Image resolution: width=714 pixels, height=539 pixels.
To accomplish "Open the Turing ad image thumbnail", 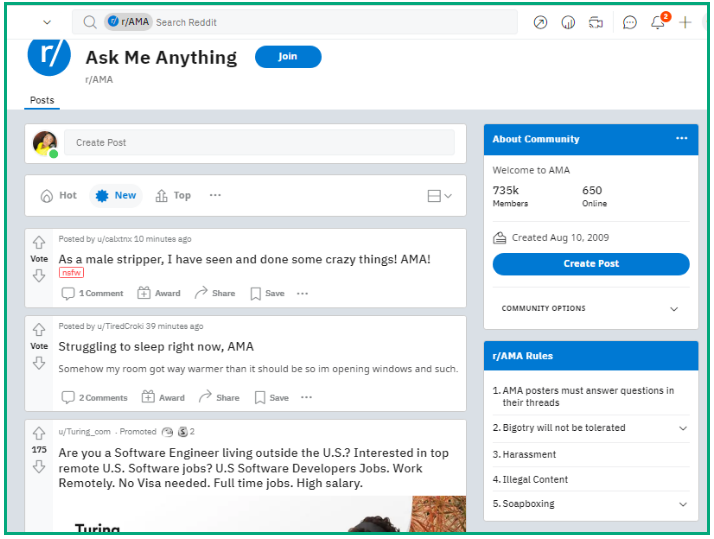I will pos(259,514).
